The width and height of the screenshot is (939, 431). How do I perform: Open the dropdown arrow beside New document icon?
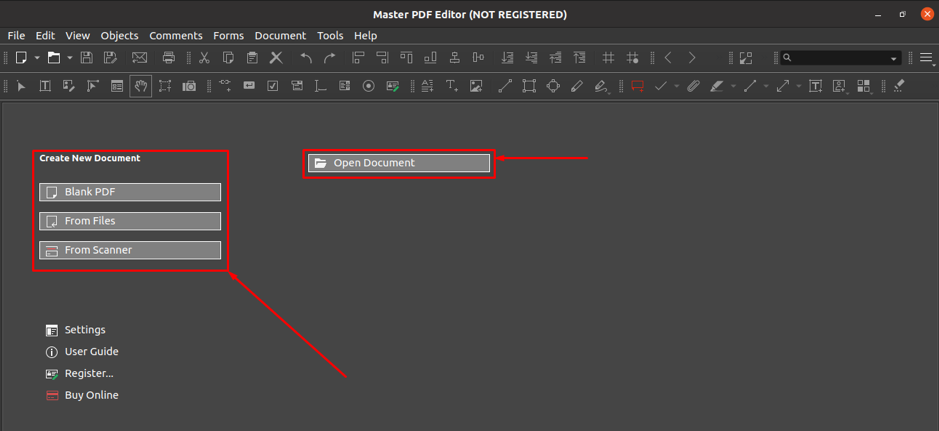click(37, 58)
